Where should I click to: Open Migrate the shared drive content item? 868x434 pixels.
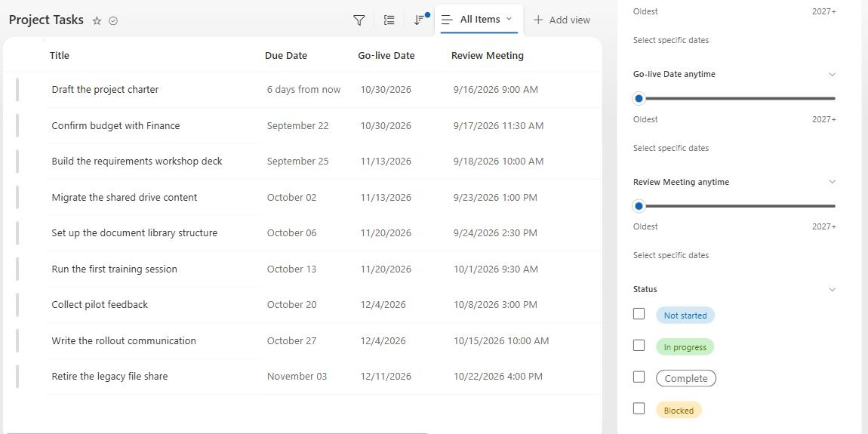click(x=125, y=197)
